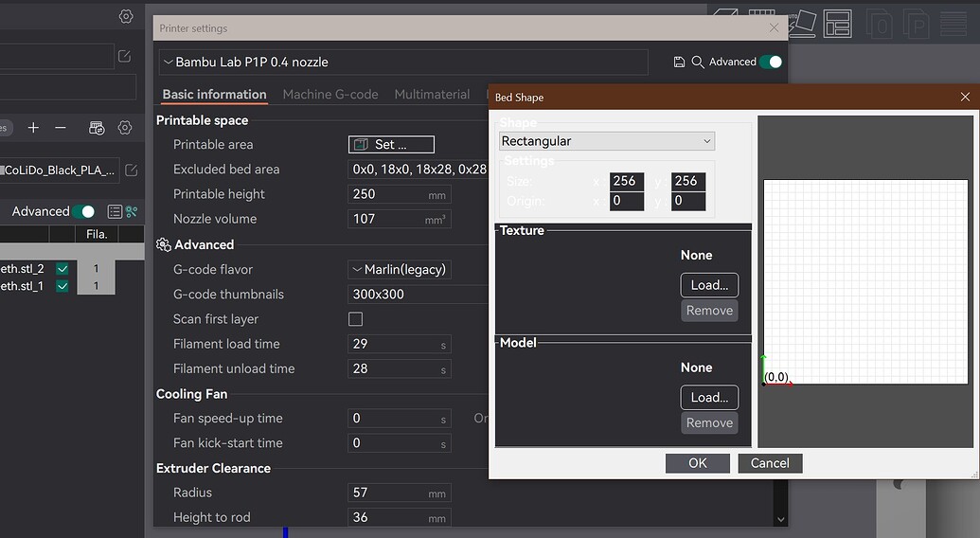Select the eth.stl_2 object row
Screen dimensions: 980x538
pyautogui.click(x=58, y=269)
